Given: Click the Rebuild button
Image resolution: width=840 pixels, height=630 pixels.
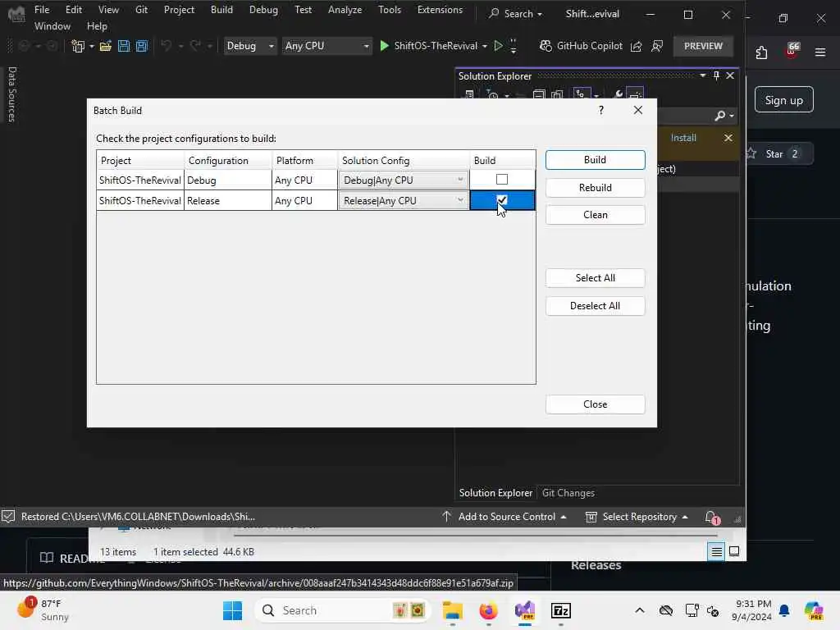Looking at the screenshot, I should click(x=596, y=188).
